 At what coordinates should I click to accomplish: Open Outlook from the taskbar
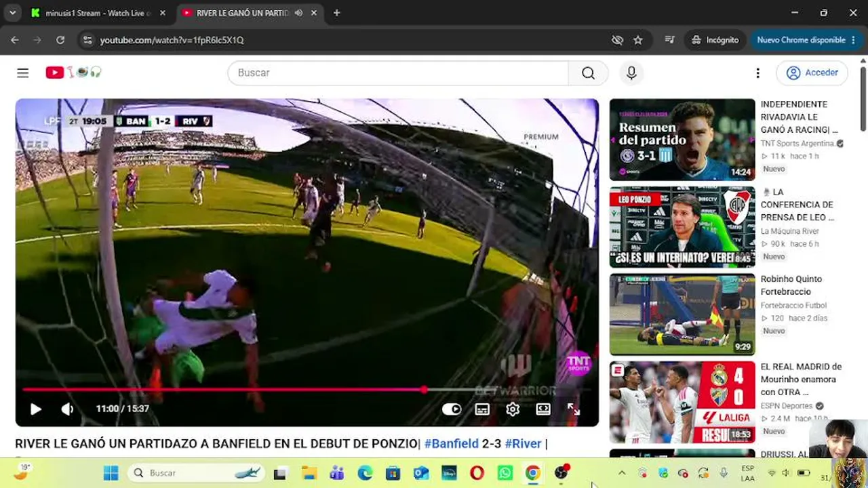coord(421,473)
